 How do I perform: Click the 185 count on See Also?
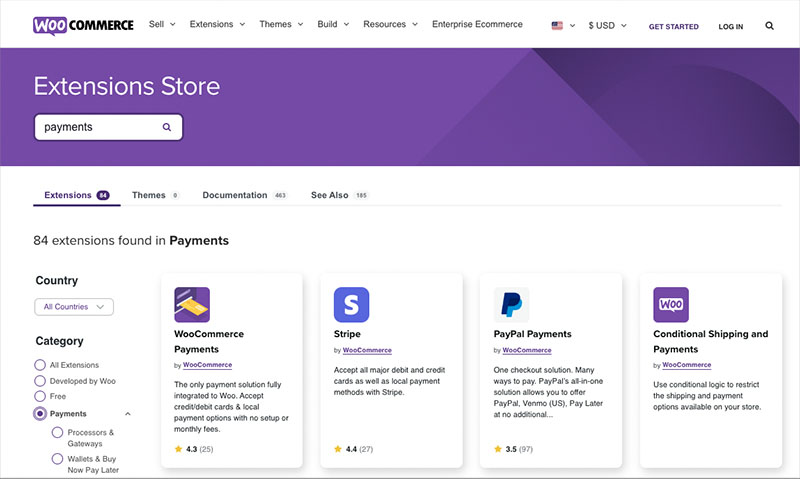point(361,195)
